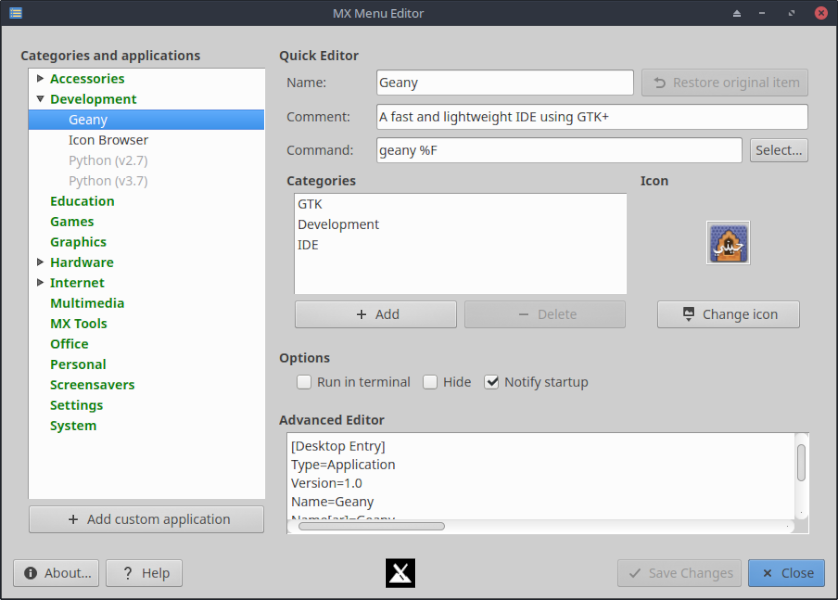838x600 pixels.
Task: Click the Name input field
Action: click(505, 83)
